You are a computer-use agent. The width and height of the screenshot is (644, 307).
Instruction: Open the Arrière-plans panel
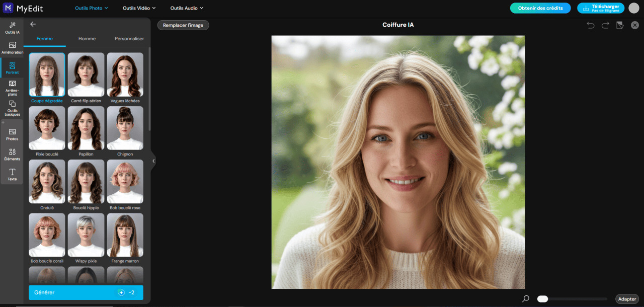click(12, 88)
